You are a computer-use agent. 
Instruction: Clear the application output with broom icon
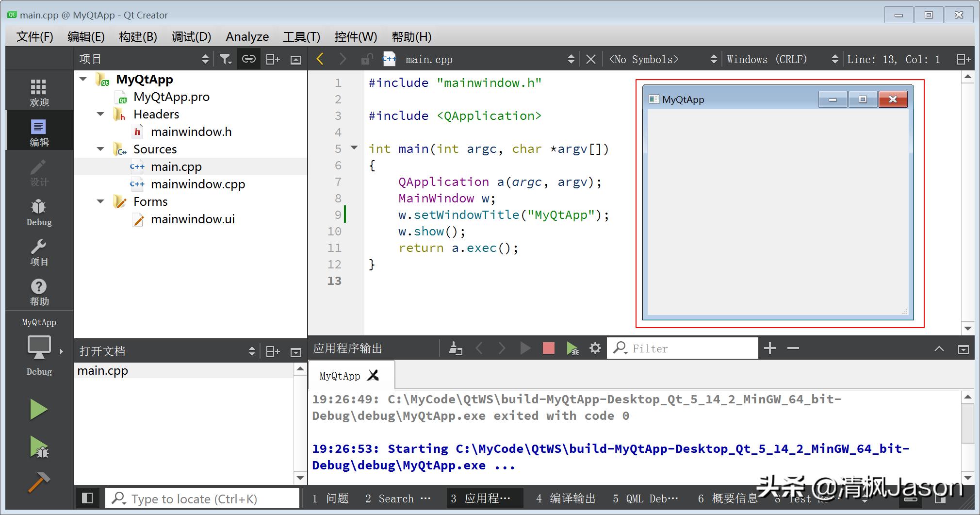[455, 348]
